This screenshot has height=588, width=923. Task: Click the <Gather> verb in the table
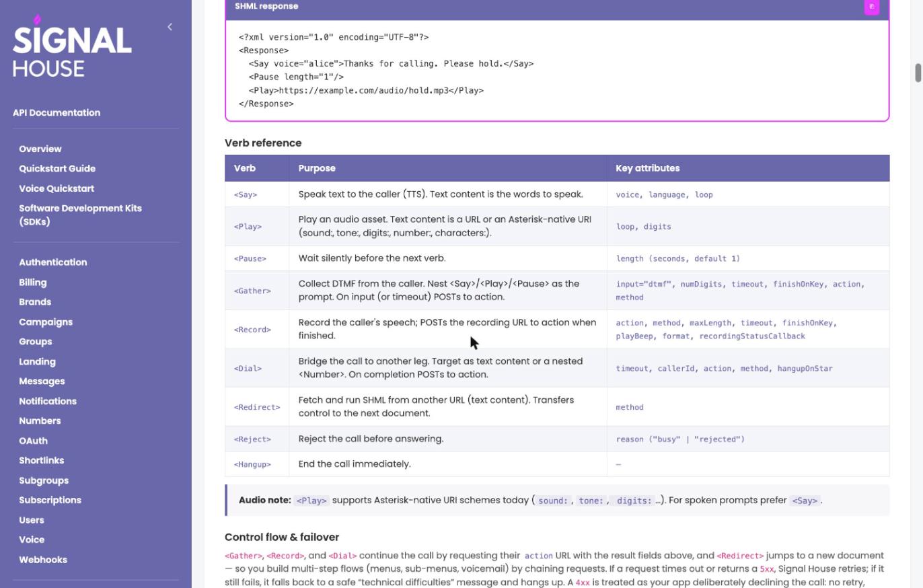coord(252,291)
